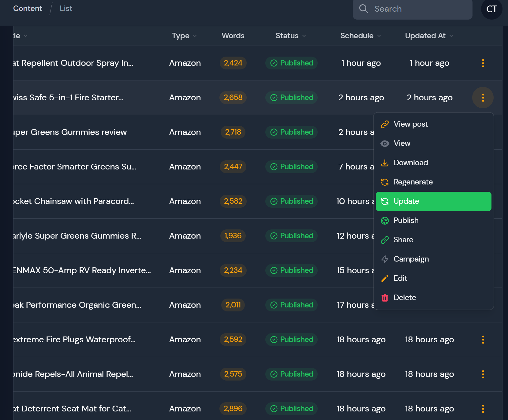
Task: Click the three-dot menu for Repellent Outdoor Spray row
Action: tap(483, 63)
